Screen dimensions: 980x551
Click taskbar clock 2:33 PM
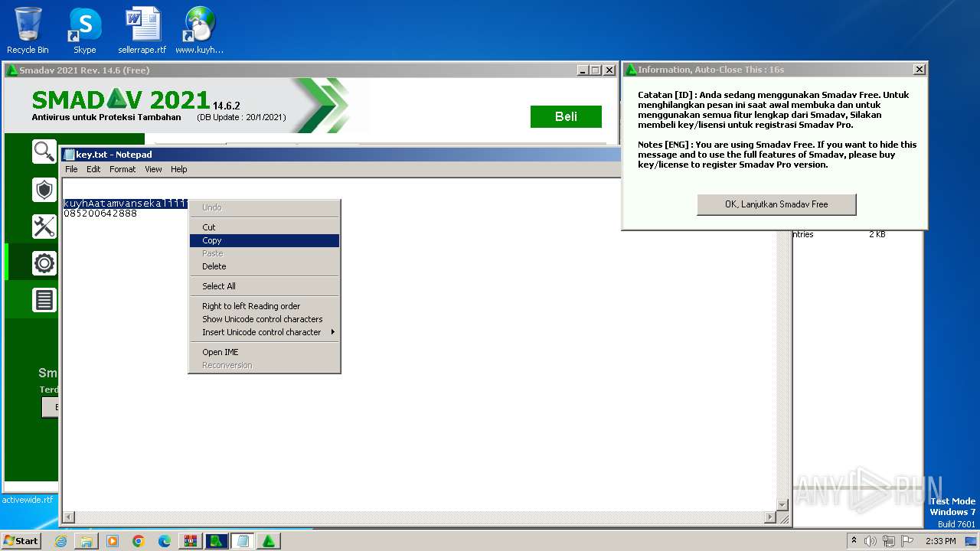point(940,541)
